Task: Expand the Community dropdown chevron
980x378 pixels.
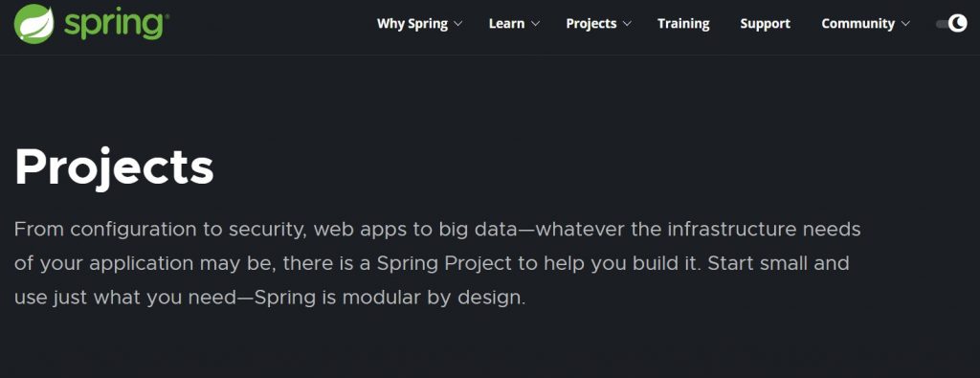Action: click(x=905, y=24)
